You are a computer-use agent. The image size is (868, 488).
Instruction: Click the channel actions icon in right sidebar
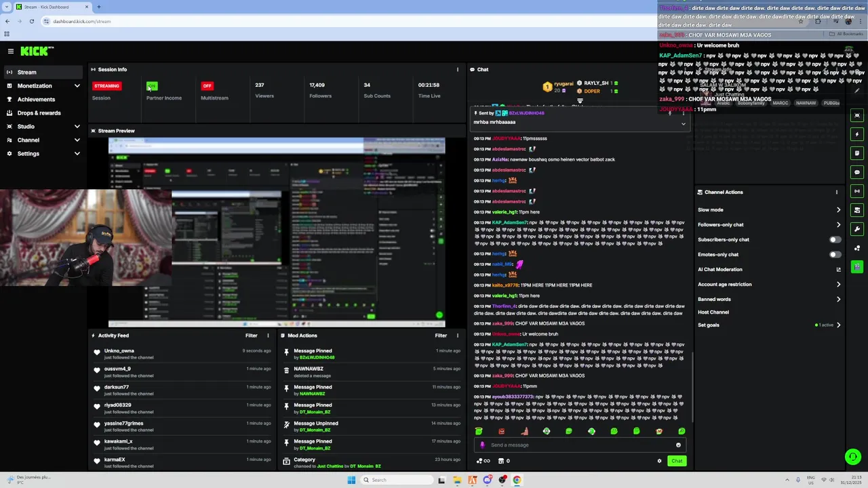857,210
